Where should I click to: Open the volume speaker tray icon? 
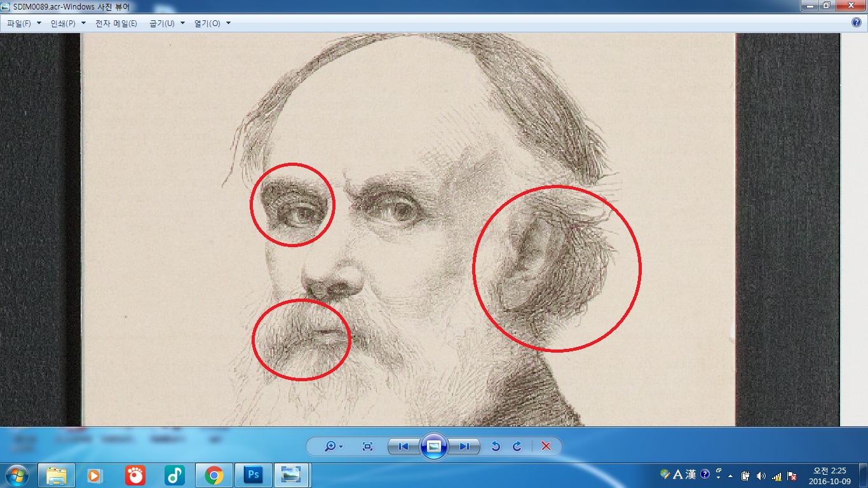coord(761,475)
